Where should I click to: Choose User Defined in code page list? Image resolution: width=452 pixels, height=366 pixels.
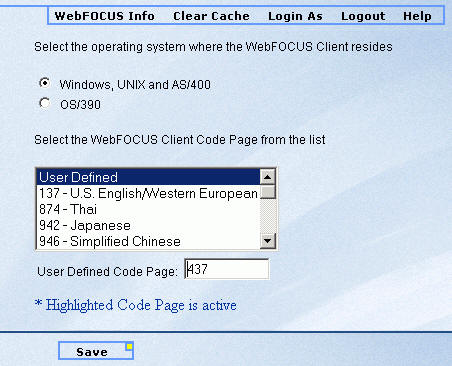click(x=148, y=177)
